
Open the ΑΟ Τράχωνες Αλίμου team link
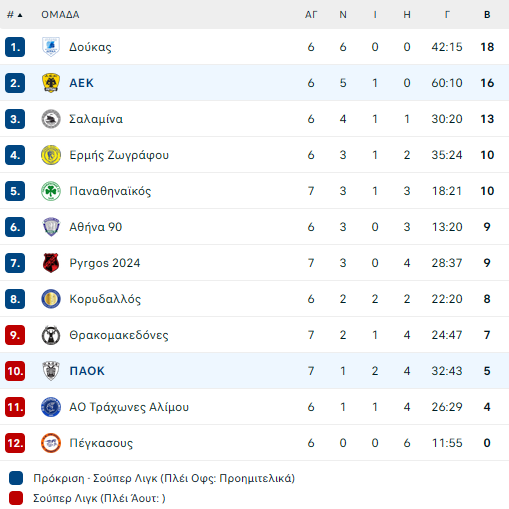[129, 407]
